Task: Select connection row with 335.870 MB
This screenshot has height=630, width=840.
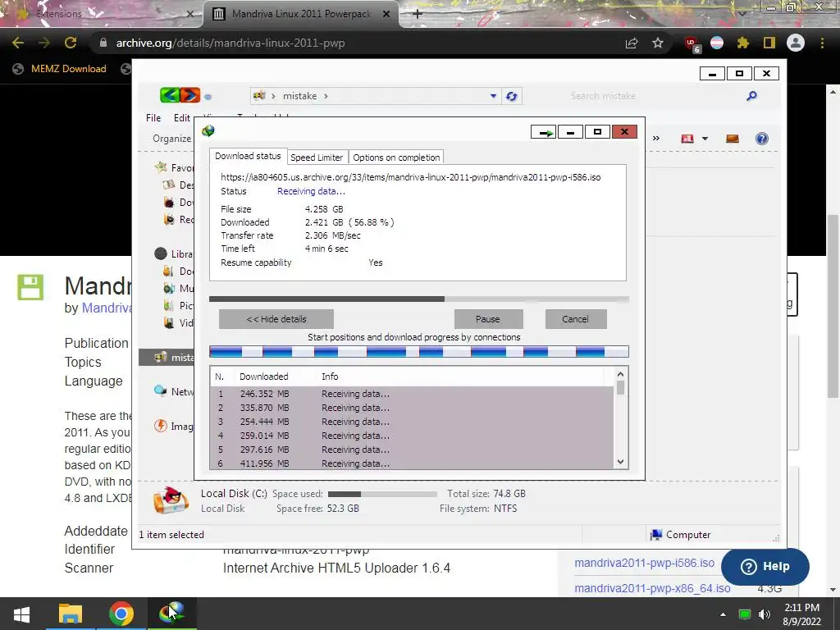Action: click(412, 408)
